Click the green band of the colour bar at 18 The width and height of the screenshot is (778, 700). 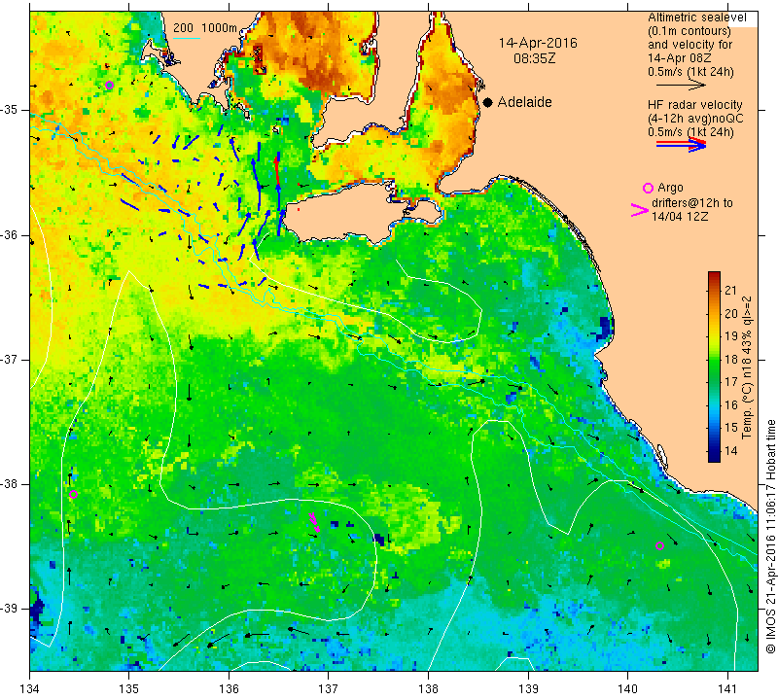click(714, 359)
